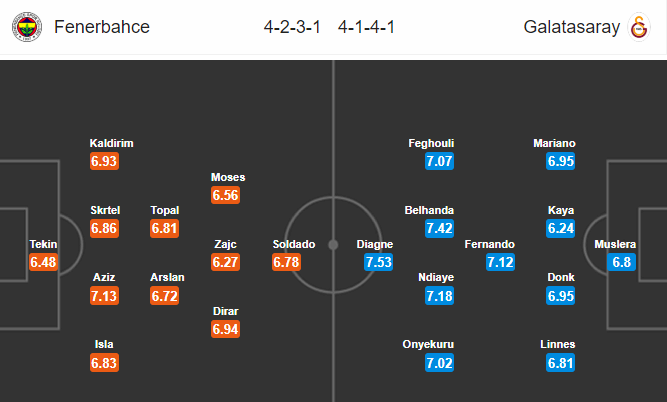Click player name Feghouli

(x=431, y=143)
